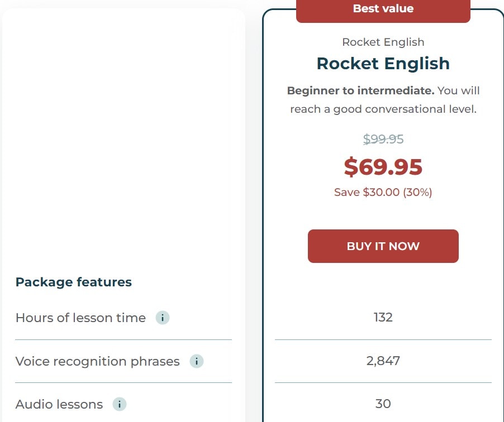The width and height of the screenshot is (504, 422).
Task: Click info icon beside Voice recognition phrases
Action: click(x=197, y=361)
